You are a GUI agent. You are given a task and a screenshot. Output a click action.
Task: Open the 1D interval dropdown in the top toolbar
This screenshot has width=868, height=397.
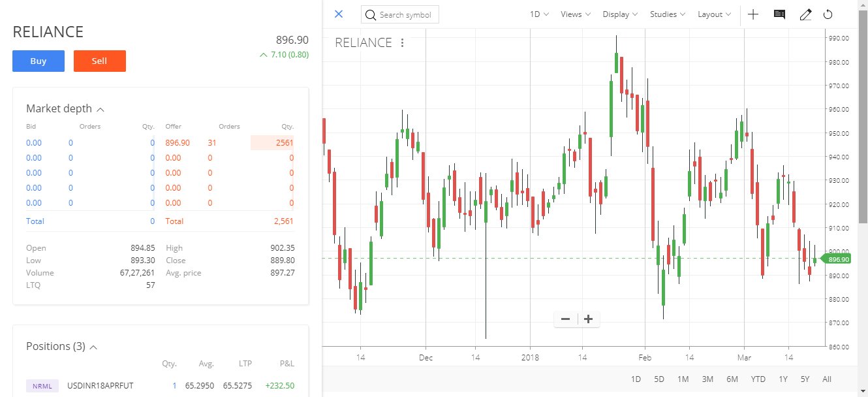tap(538, 14)
